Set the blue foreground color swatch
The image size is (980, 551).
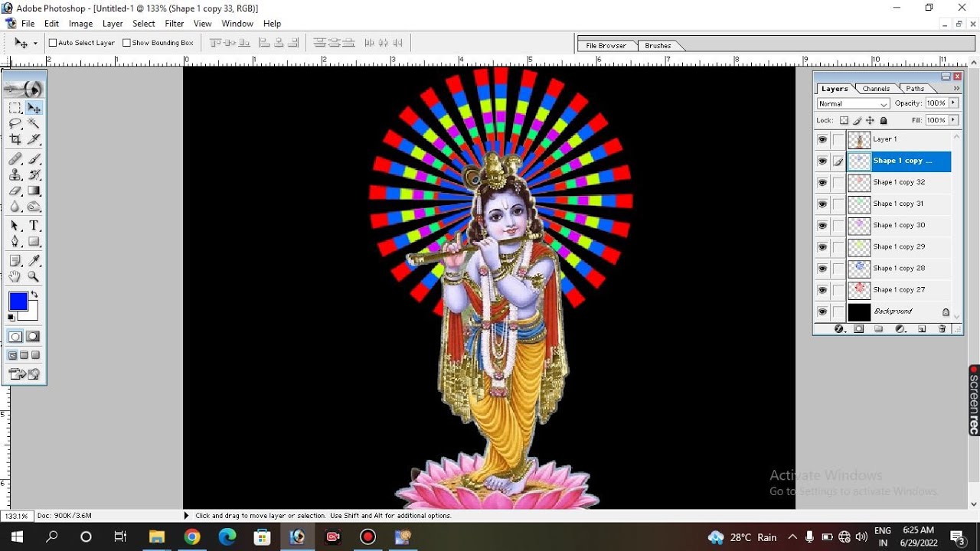tap(18, 301)
